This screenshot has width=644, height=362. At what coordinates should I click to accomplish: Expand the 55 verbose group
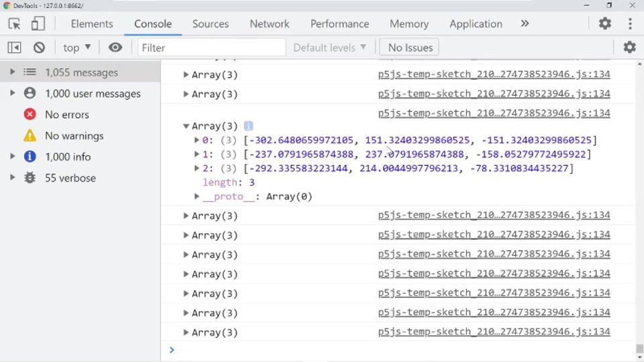[x=12, y=177]
